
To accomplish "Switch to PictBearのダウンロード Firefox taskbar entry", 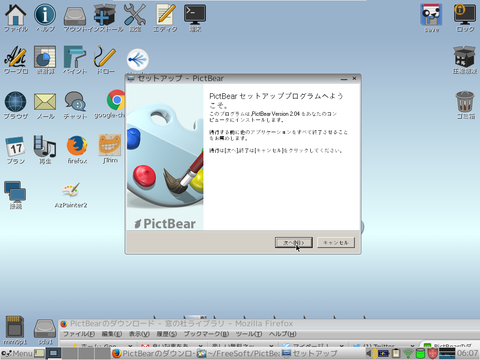I will click(x=153, y=353).
